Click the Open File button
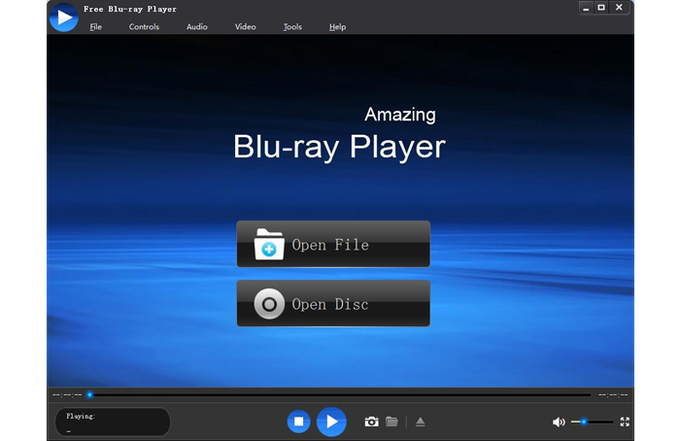The height and width of the screenshot is (441, 680). 333,244
